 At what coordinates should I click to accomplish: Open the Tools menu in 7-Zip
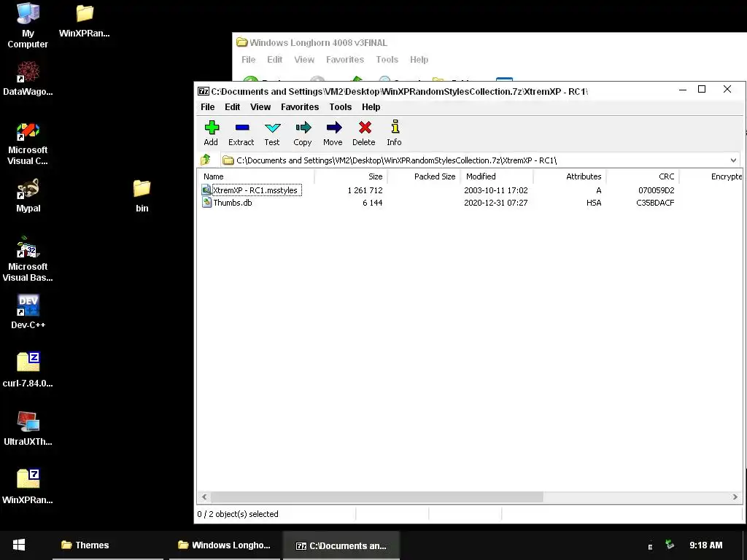click(341, 107)
